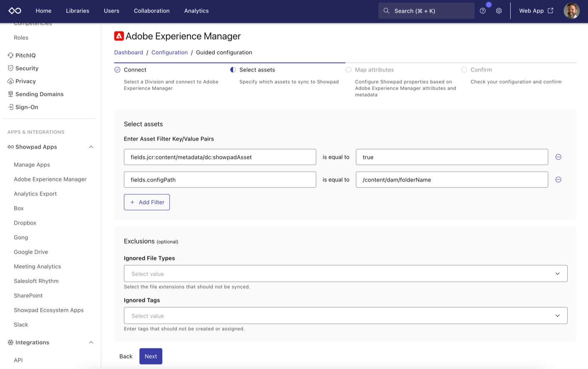The width and height of the screenshot is (588, 369).
Task: Open Meeting Analytics in the sidebar
Action: coord(37,267)
